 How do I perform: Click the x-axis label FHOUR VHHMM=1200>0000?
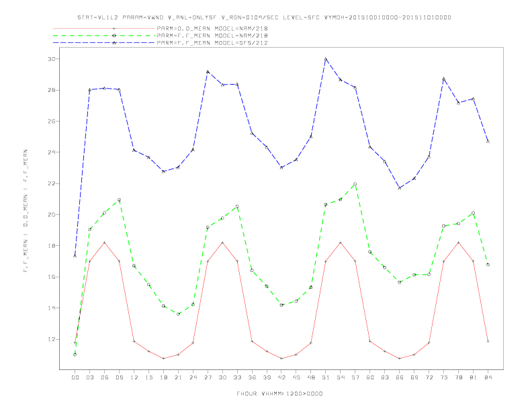point(279,394)
